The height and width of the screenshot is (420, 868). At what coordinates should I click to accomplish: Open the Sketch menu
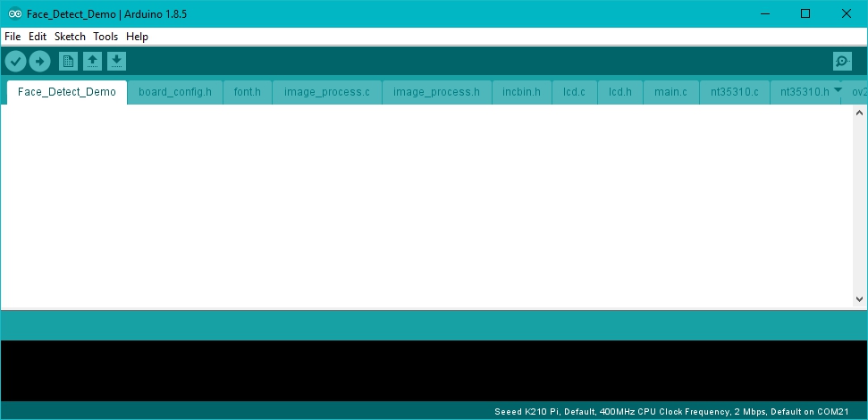click(70, 37)
